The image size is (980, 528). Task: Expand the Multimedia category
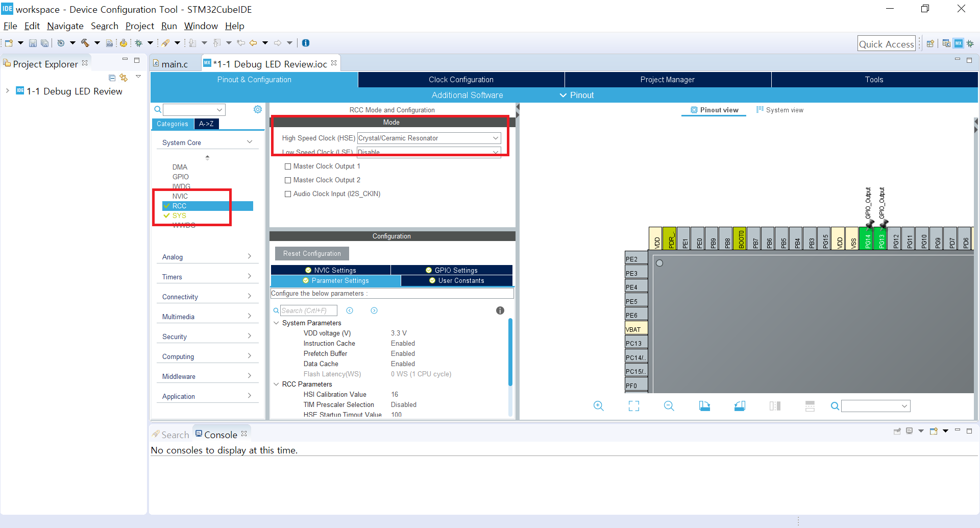tap(250, 316)
